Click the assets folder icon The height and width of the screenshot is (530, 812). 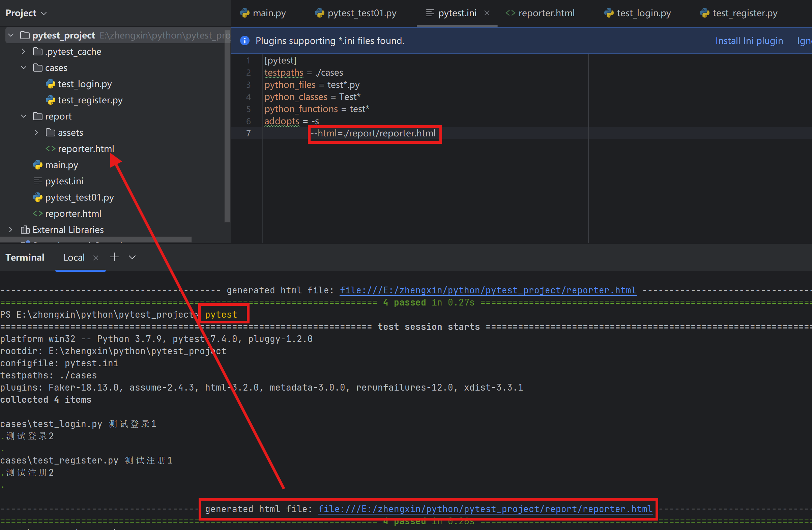pos(51,132)
